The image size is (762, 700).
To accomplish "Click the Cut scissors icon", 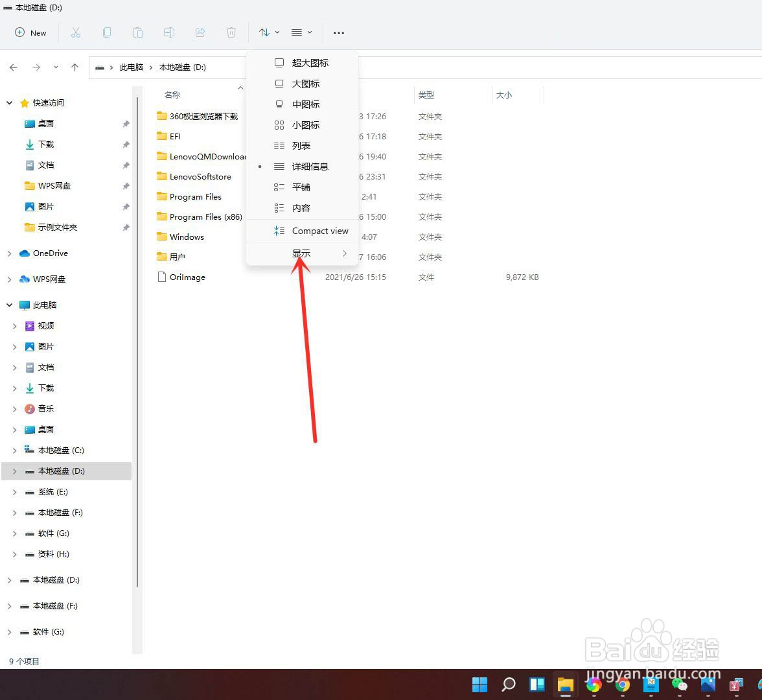I will tap(76, 32).
